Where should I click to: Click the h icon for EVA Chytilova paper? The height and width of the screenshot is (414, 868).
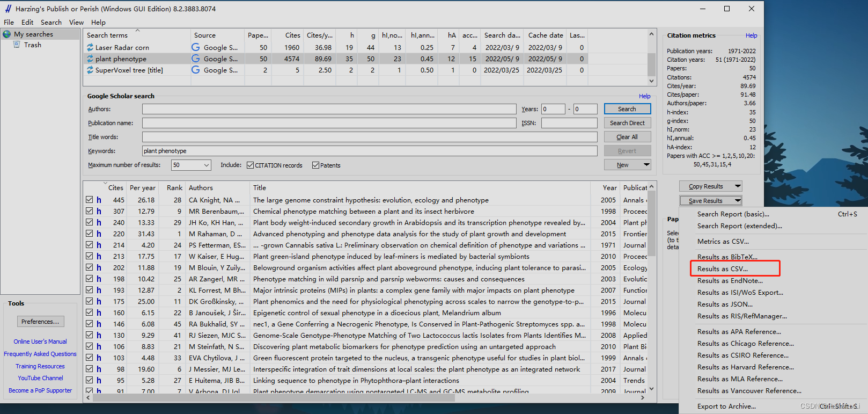[x=99, y=358]
